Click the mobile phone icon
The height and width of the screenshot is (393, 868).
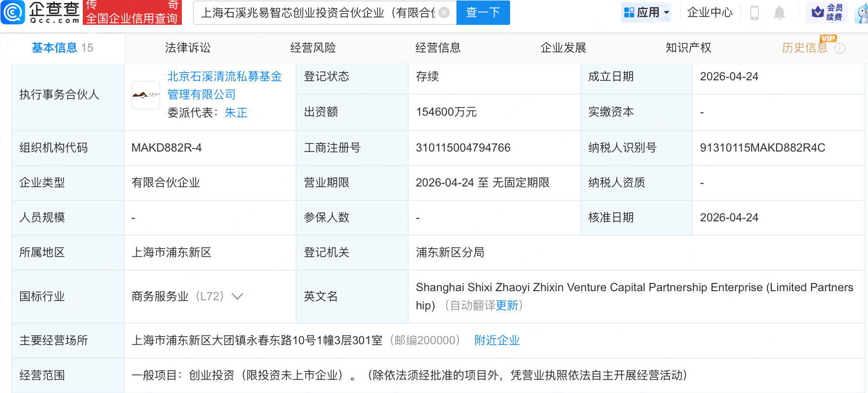pyautogui.click(x=755, y=12)
